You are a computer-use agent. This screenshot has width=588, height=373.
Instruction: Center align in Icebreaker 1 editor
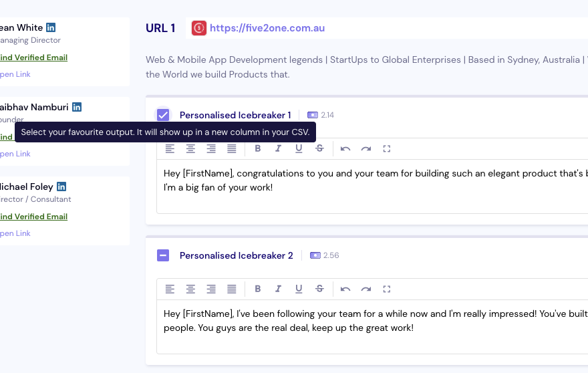pos(190,148)
